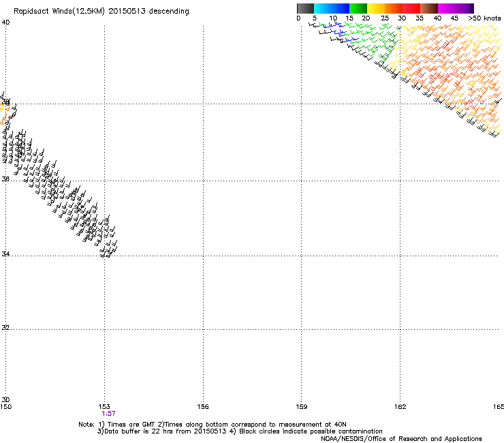Viewport: 504px width, 443px height.
Task: Click the latitude label '32'
Action: click(5, 328)
